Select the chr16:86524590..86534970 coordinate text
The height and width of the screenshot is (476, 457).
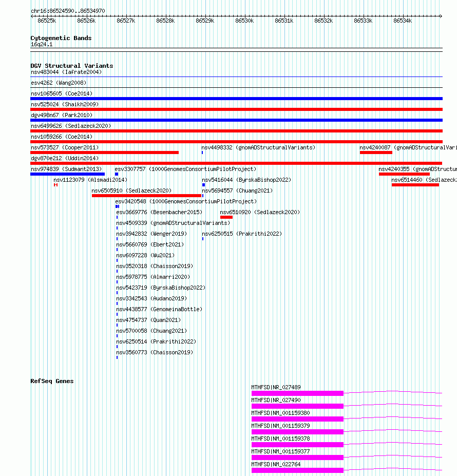(68, 11)
